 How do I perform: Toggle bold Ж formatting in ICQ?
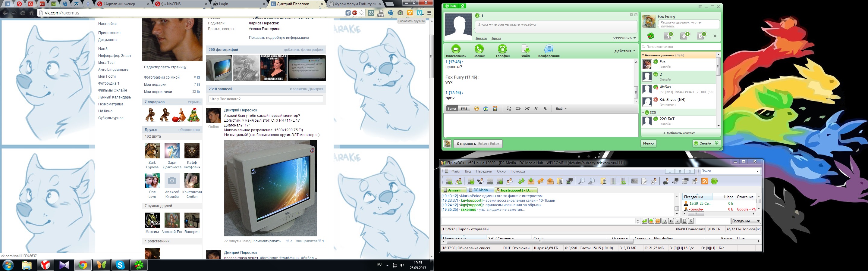527,109
